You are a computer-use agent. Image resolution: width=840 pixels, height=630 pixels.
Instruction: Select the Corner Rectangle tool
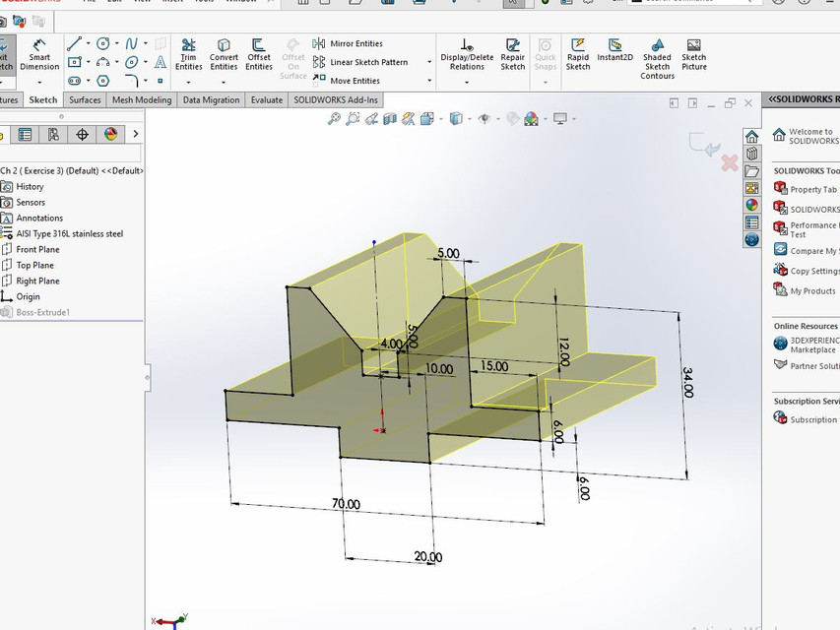(75, 62)
